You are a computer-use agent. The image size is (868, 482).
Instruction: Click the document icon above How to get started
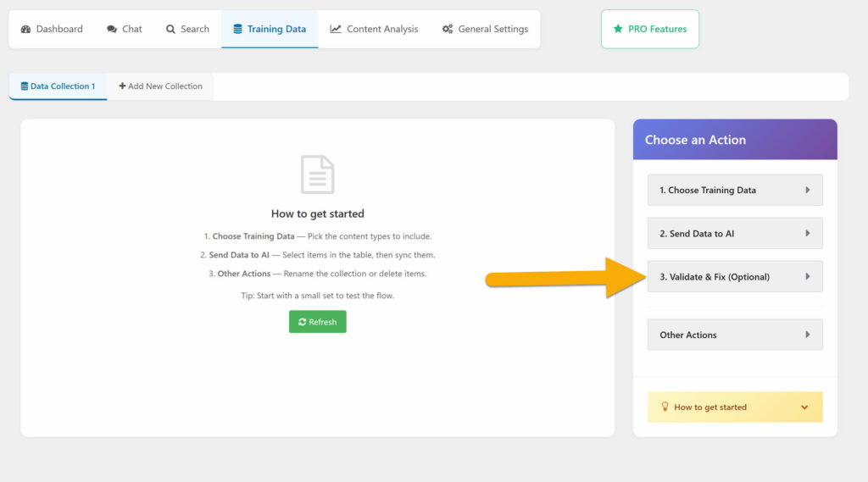click(318, 175)
